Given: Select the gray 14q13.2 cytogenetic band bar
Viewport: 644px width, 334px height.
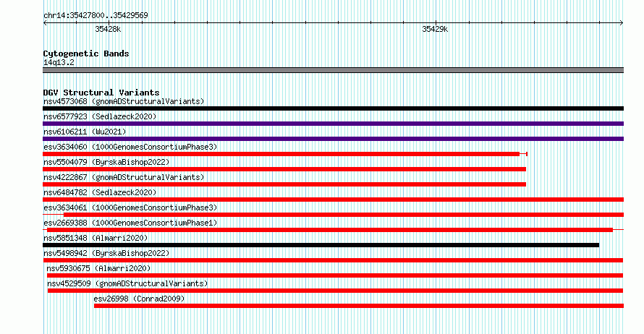Looking at the screenshot, I should (x=333, y=70).
